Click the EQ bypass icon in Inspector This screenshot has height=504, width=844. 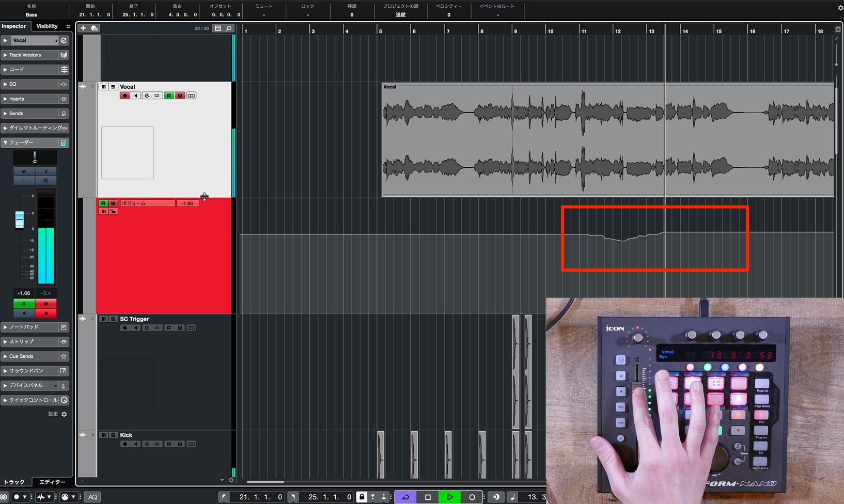click(64, 84)
